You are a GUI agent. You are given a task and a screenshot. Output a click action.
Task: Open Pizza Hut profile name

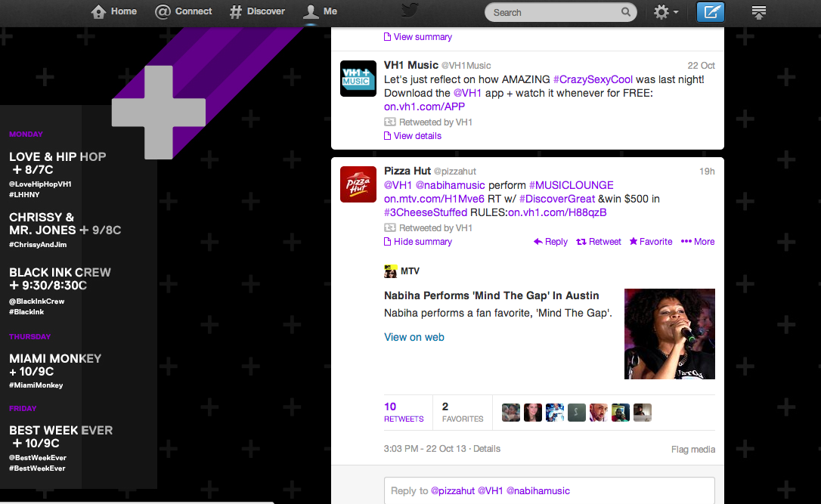[x=407, y=171]
